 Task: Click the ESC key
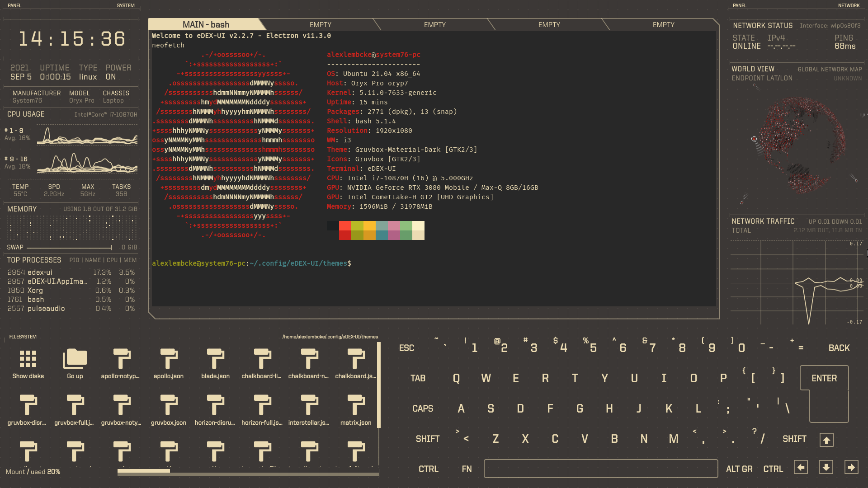click(406, 348)
